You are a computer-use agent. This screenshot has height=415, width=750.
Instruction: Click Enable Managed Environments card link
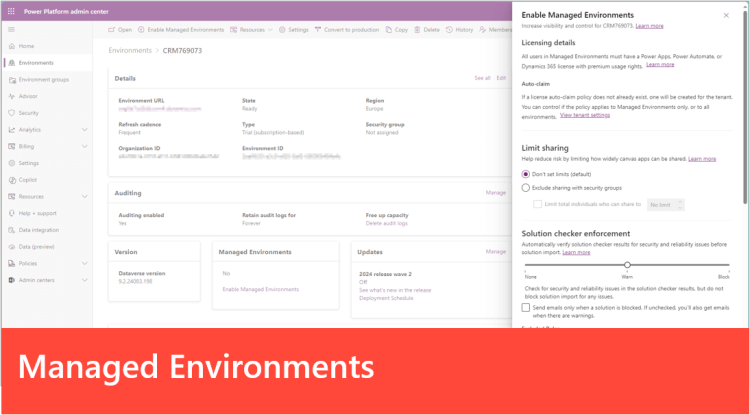coord(261,290)
